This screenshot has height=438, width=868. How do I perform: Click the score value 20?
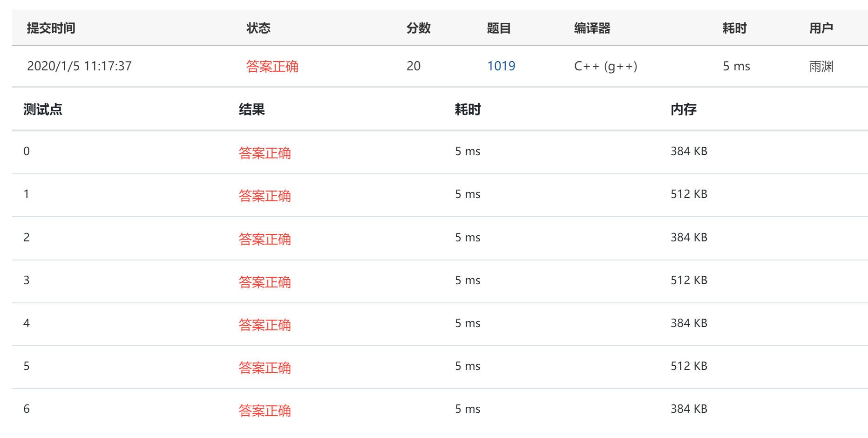click(414, 66)
